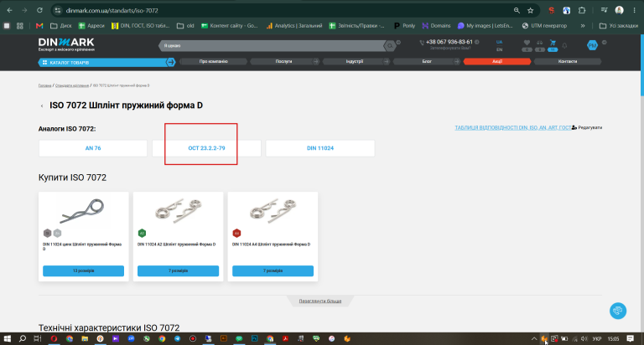Screen dimensions: 644x345
Task: Open the ОСТ 23.2.2-79 analog link
Action: click(206, 148)
